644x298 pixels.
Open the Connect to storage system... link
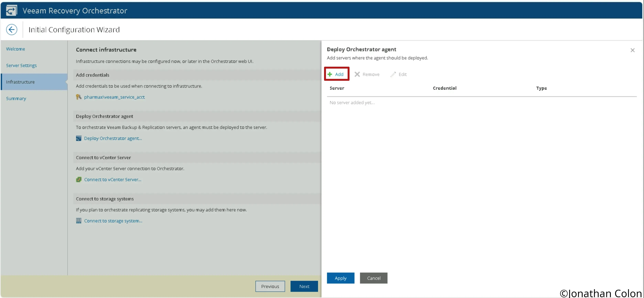(113, 221)
